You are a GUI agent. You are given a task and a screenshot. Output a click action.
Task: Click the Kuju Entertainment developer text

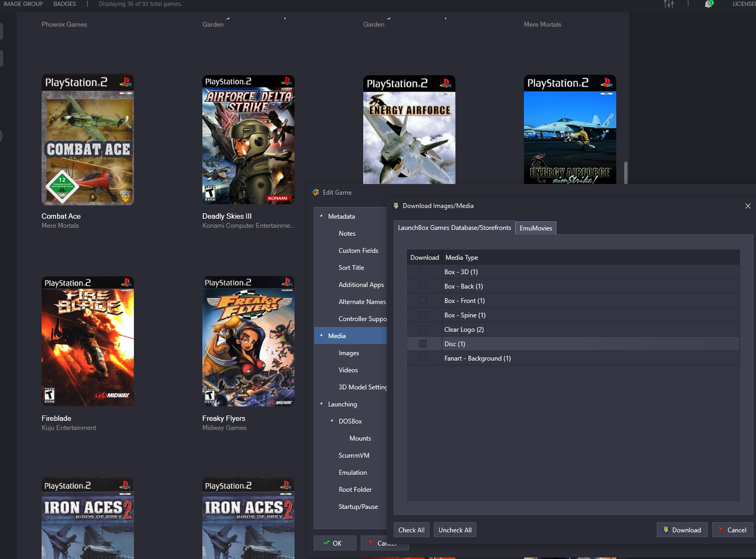click(x=69, y=428)
